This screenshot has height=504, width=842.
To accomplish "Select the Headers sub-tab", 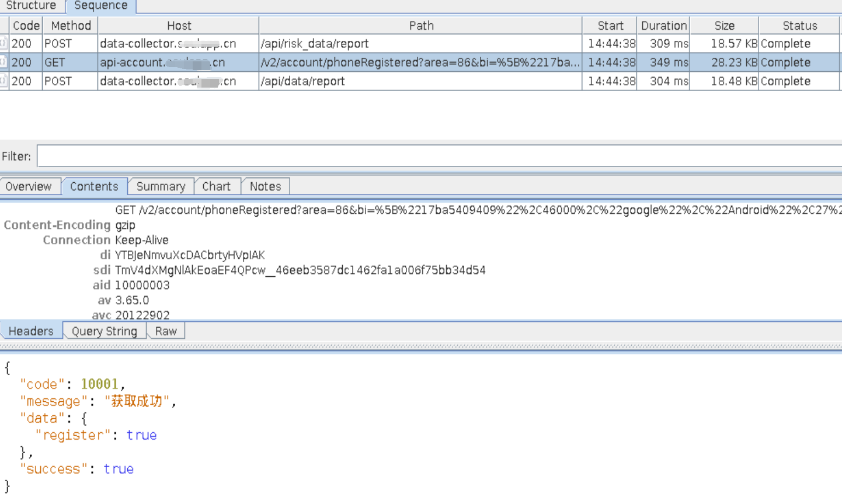I will 31,331.
